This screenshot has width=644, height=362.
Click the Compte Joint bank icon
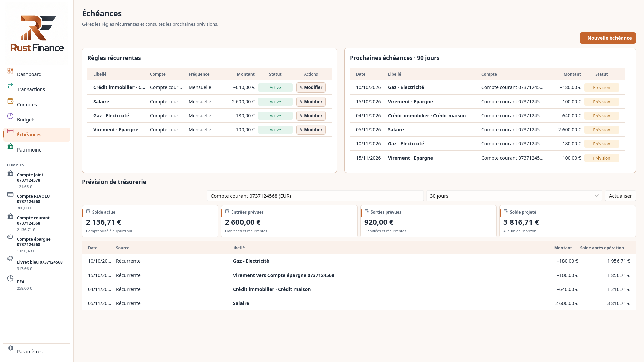click(x=10, y=173)
